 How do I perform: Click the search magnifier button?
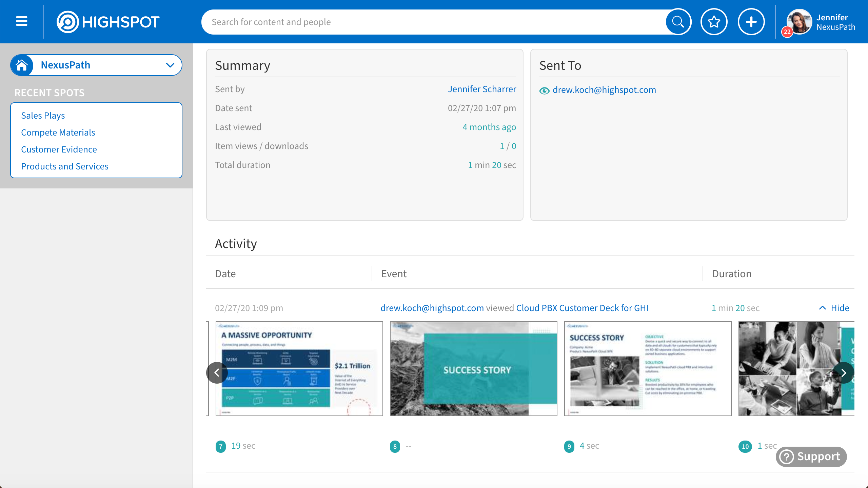[x=678, y=22]
